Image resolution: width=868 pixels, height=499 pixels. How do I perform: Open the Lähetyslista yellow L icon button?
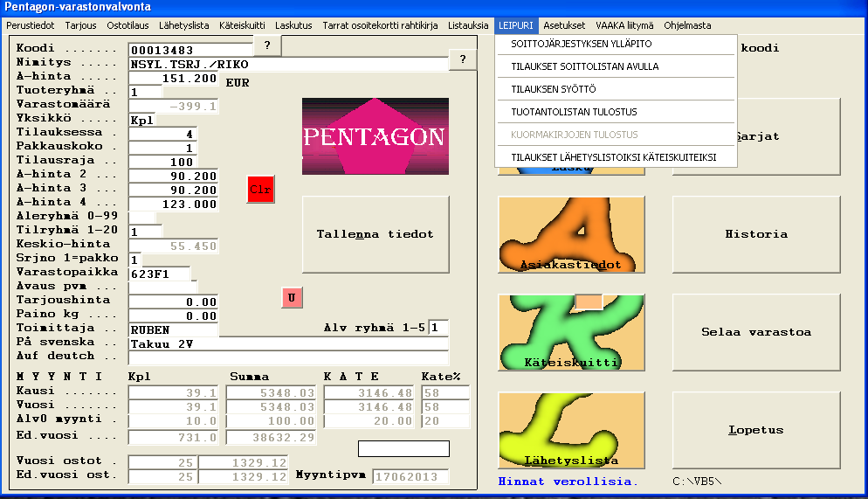571,430
